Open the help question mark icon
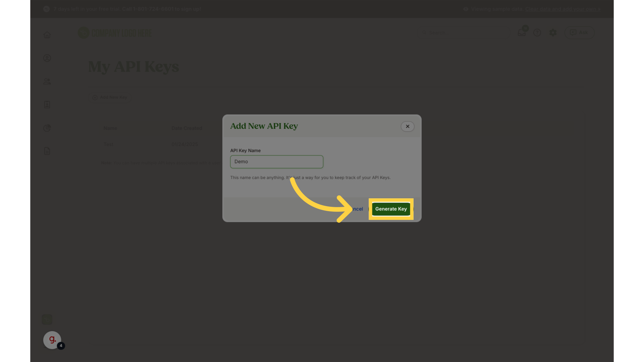Screen dimensions: 644x362 537,33
